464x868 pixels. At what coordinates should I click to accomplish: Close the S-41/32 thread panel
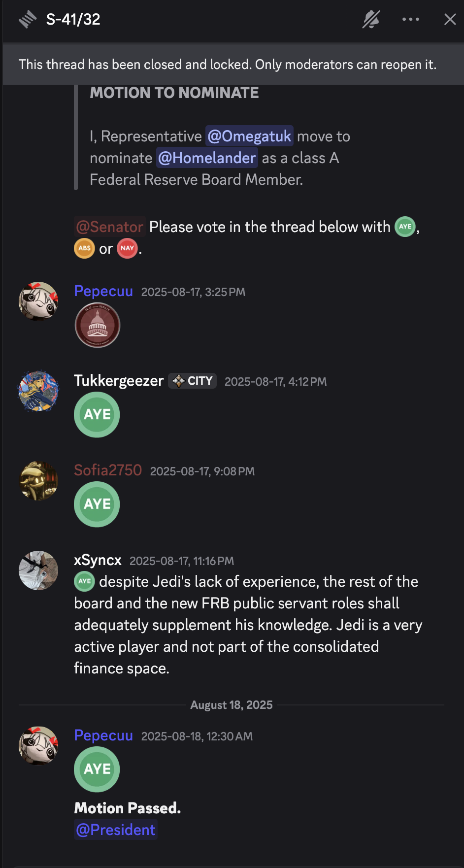(450, 20)
